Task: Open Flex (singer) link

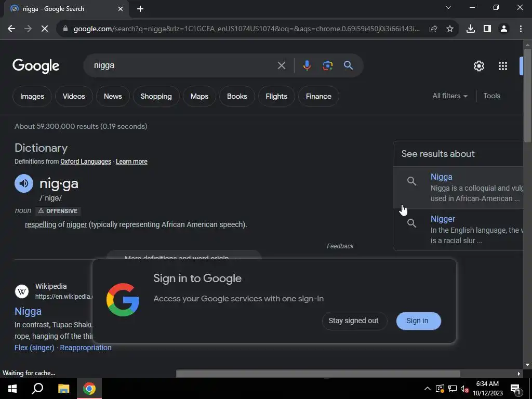Action: 34,348
